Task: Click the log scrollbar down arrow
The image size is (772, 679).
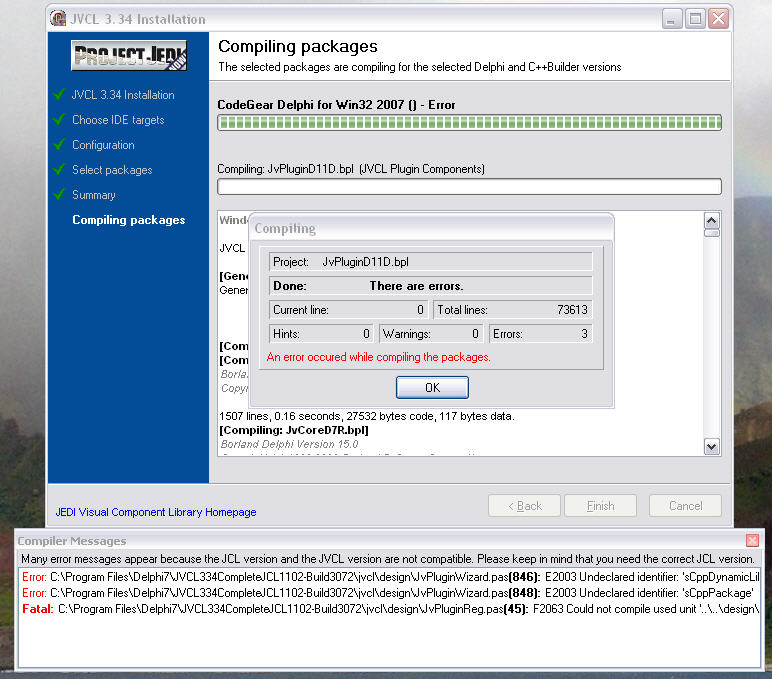Action: coord(712,447)
